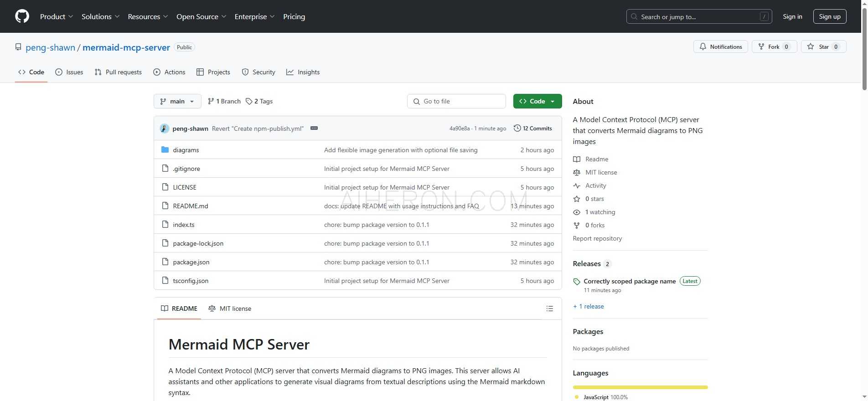868x401 pixels.
Task: Expand the Open Source menu
Action: point(201,16)
